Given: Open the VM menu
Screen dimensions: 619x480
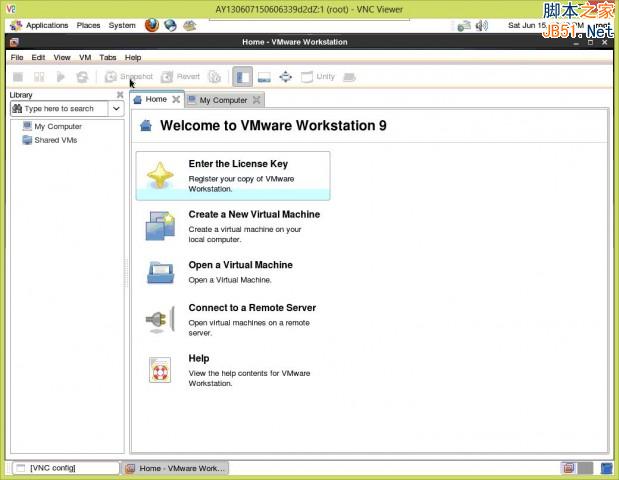Looking at the screenshot, I should pyautogui.click(x=85, y=58).
